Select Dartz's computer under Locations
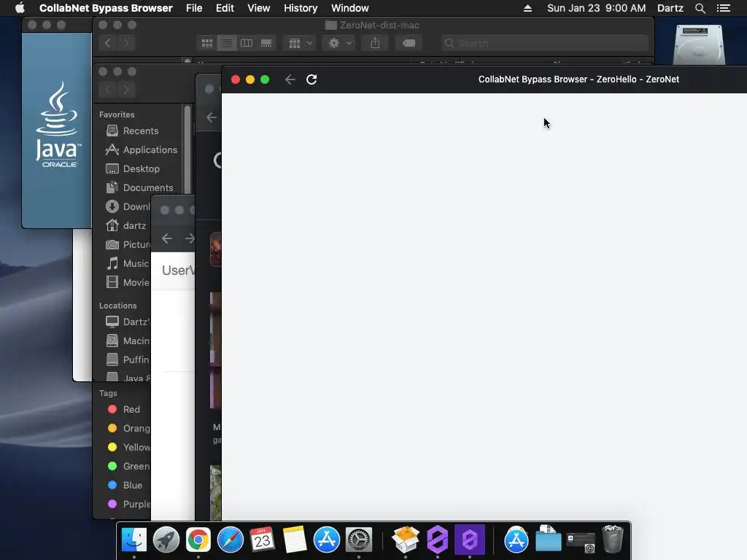 point(127,322)
